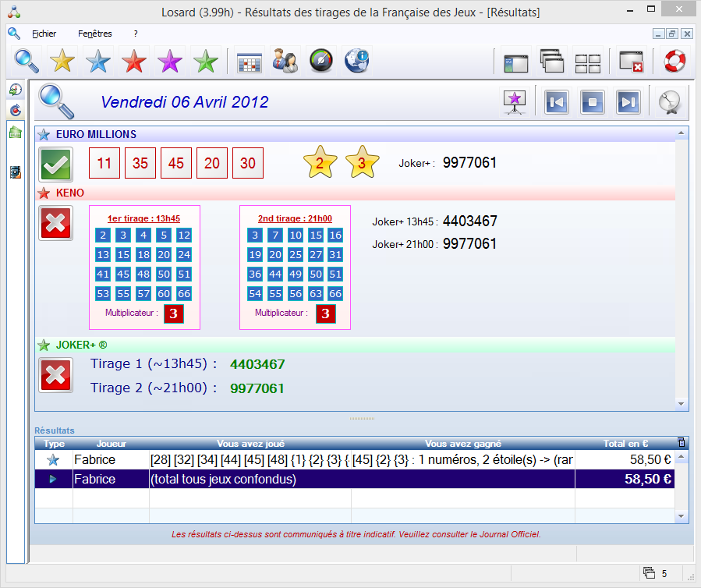Click the 'Vous avez joué' column header
Screen dimensions: 701x588
point(250,444)
